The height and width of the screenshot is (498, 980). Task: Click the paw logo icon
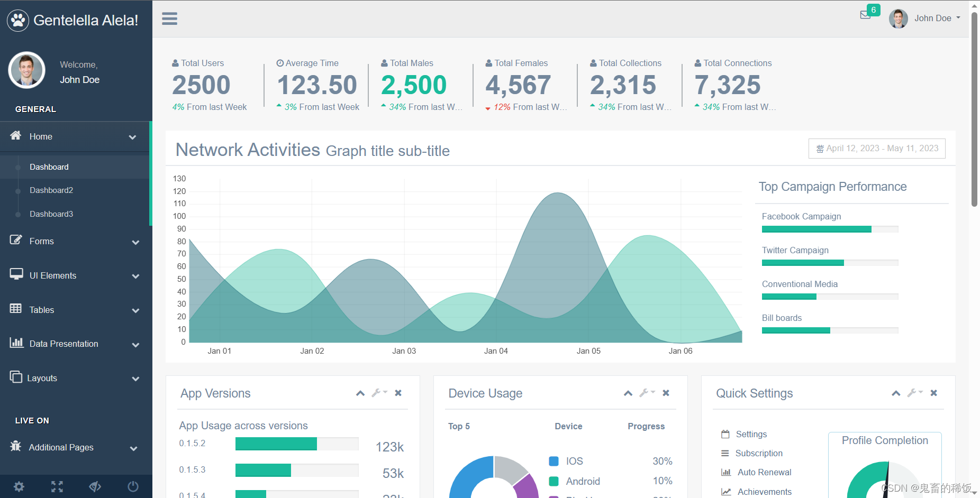point(18,20)
